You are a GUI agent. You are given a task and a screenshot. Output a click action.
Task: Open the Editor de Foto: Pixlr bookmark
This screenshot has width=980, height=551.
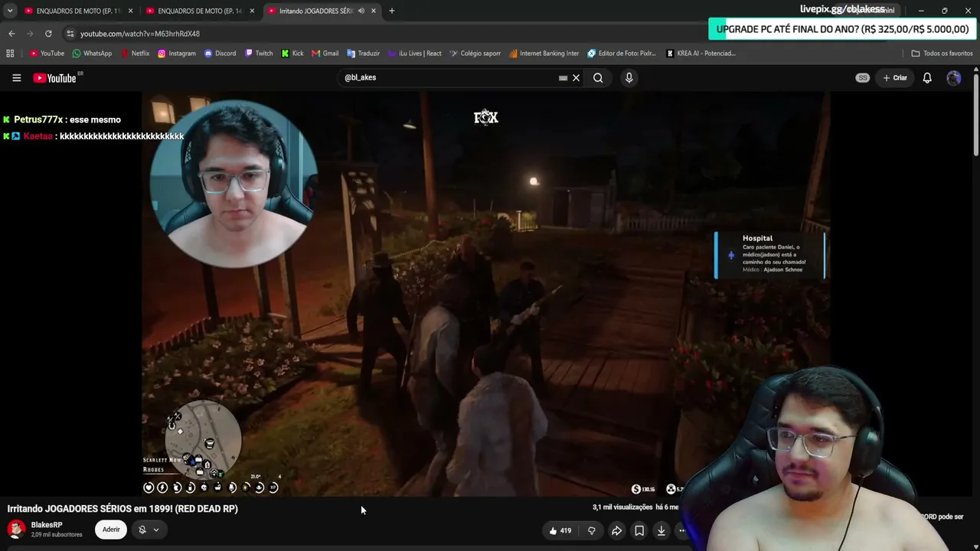(x=622, y=54)
